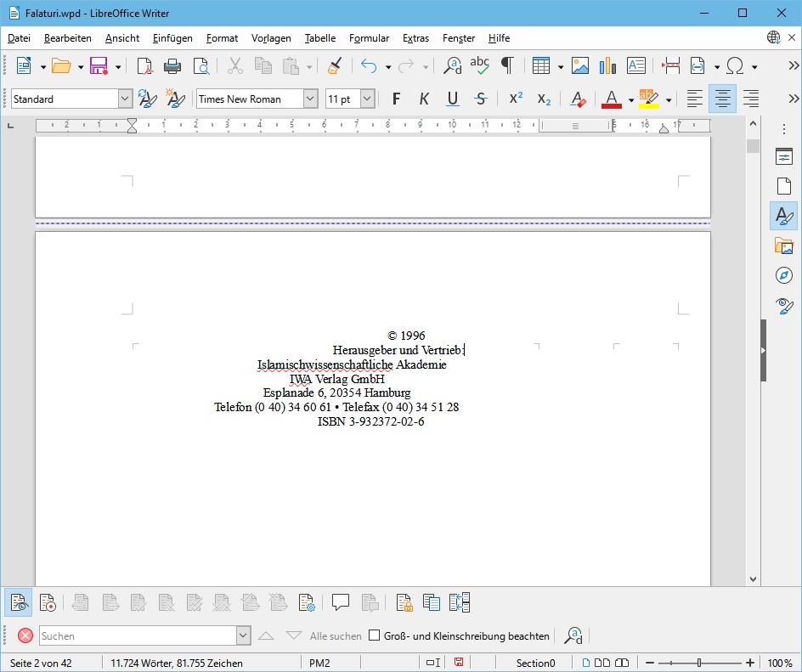
Task: Click the Print icon in toolbar
Action: [x=172, y=66]
